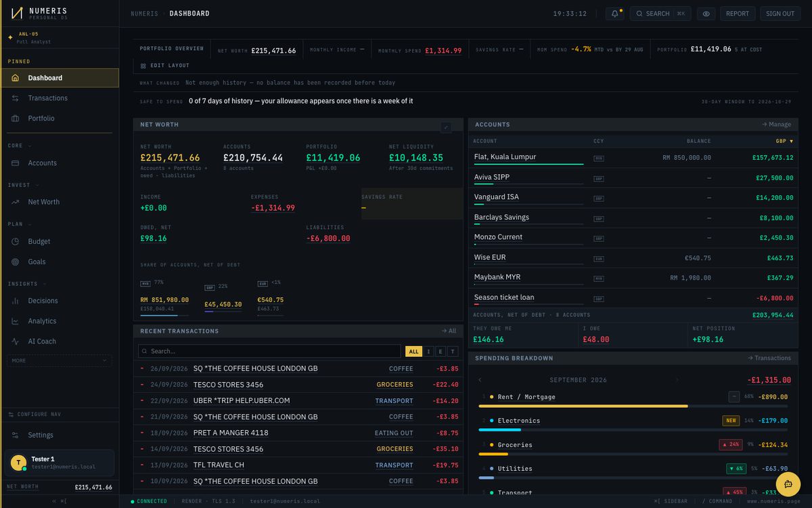Open the All link in Recent Transactions
Viewport: 812px width, 508px height.
tap(449, 331)
